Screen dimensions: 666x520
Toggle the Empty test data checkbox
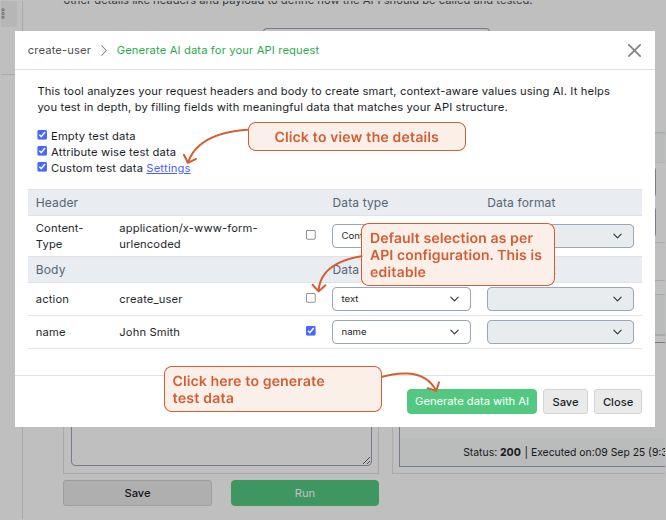[x=42, y=135]
